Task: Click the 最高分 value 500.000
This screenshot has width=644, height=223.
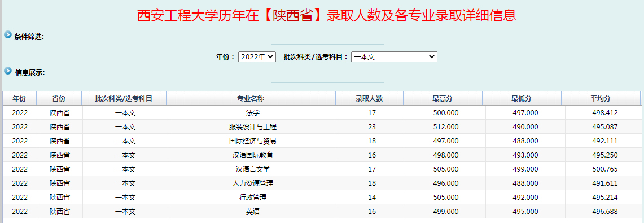Action: [x=446, y=112]
